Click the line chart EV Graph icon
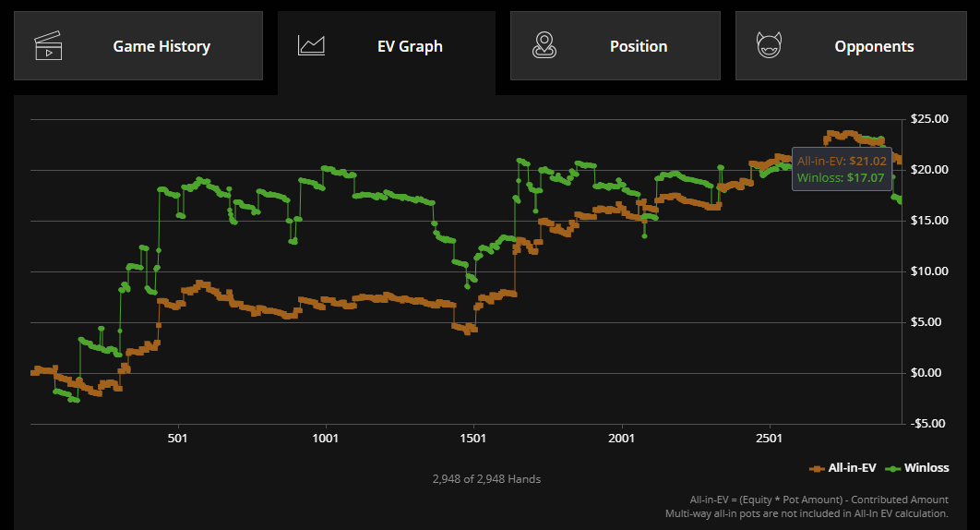This screenshot has height=530, width=980. (x=311, y=45)
